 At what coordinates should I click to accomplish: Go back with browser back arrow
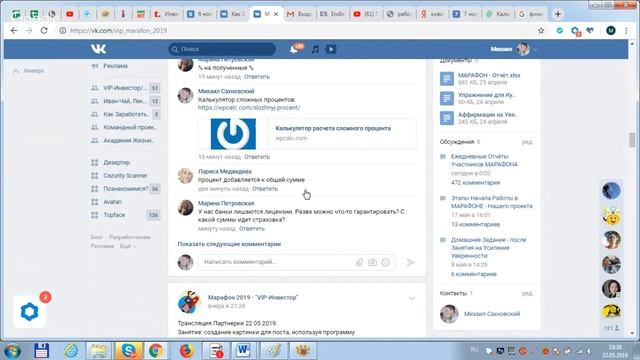(14, 31)
